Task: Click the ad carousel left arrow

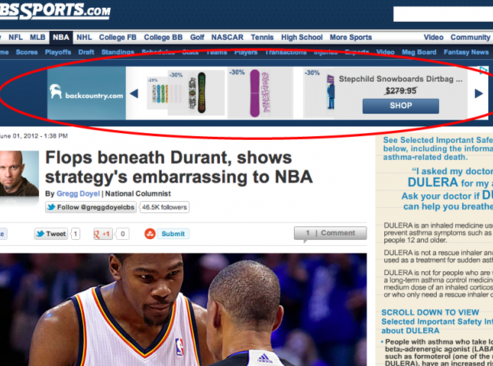Action: [x=134, y=94]
